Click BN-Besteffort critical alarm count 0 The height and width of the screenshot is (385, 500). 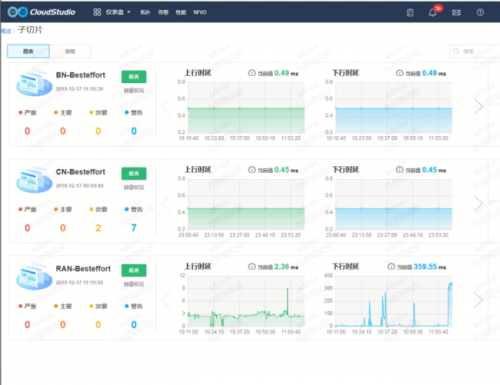(27, 131)
